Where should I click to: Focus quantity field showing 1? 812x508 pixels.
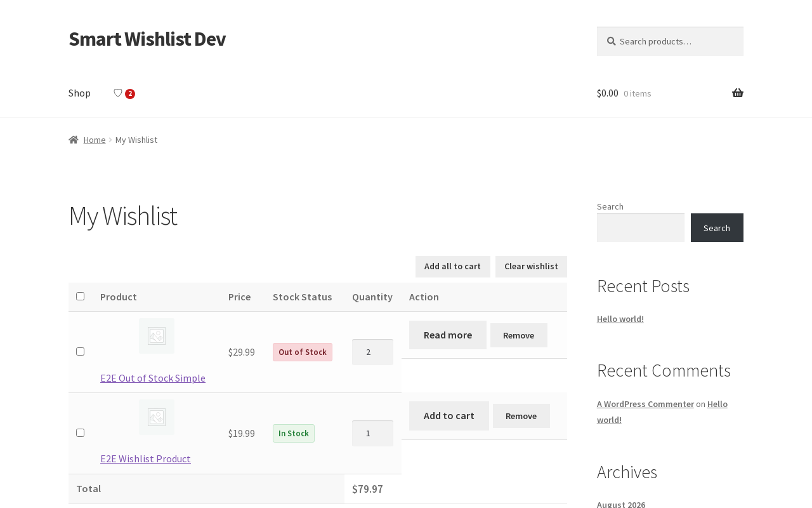(x=372, y=433)
